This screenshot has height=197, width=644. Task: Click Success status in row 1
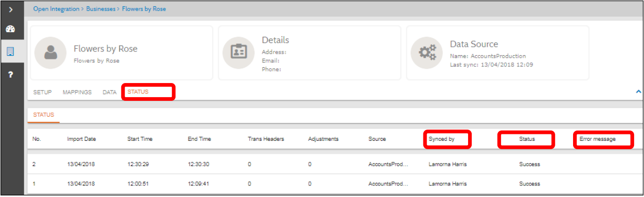tap(529, 184)
